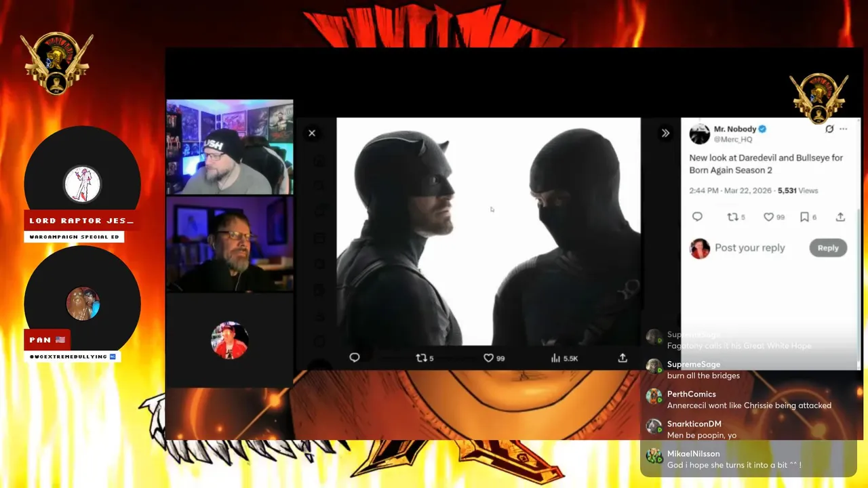Click the SnarkticonDM chat avatar

coord(654,426)
